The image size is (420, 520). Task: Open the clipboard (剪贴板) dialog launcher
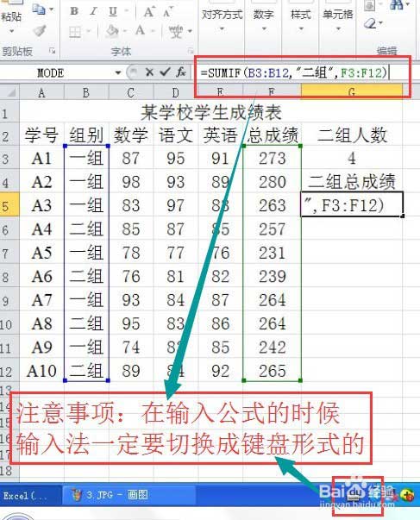pyautogui.click(x=52, y=51)
